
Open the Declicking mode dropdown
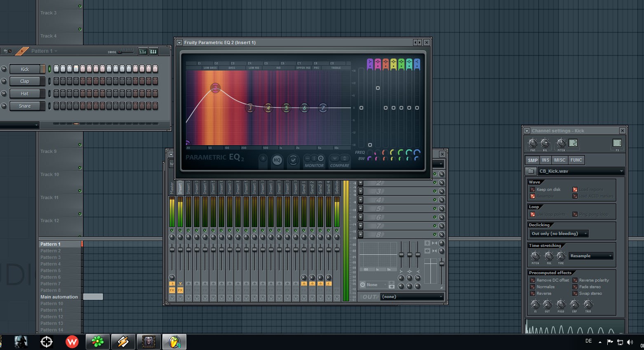[559, 234]
